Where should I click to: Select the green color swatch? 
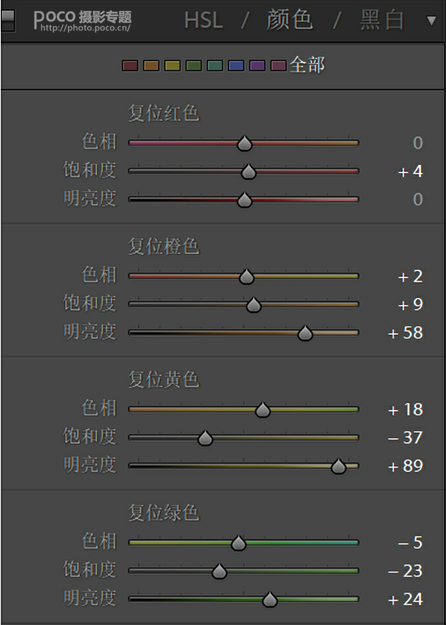click(x=193, y=66)
